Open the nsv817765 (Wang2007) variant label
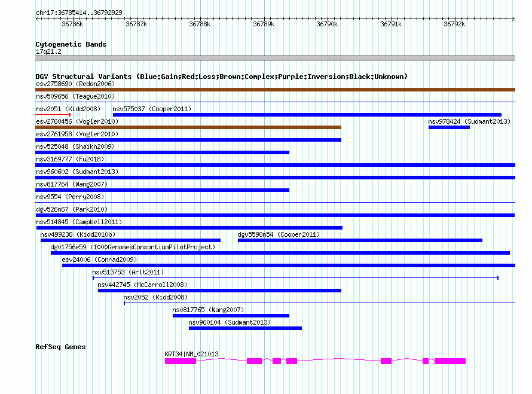Viewport: 532px width, 394px height. [208, 310]
